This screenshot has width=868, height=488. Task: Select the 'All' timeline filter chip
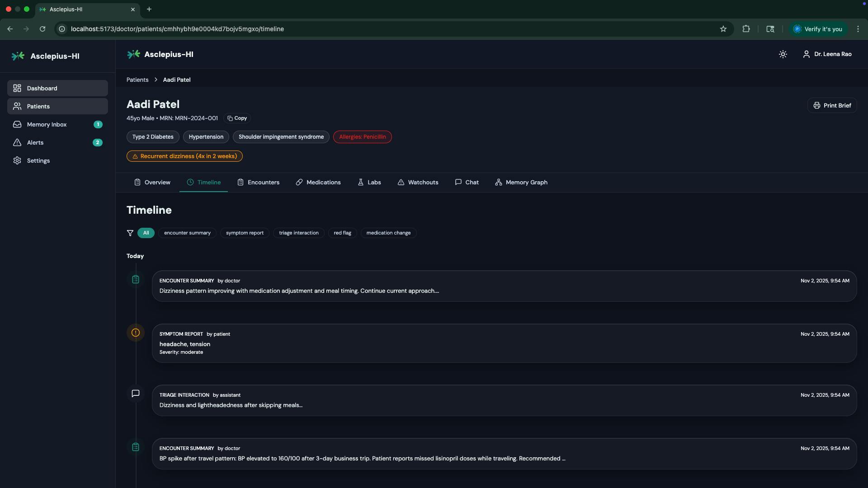click(x=146, y=233)
